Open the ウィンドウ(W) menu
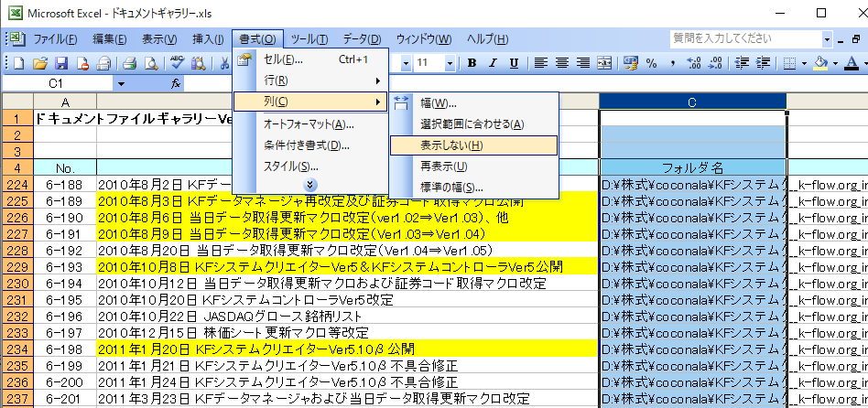868x408 pixels. (424, 39)
